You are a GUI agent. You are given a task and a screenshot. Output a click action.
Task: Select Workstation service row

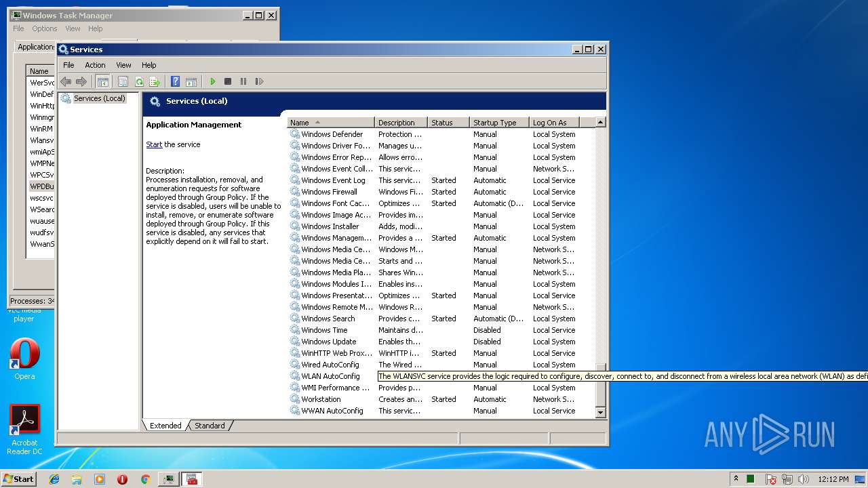coord(441,399)
